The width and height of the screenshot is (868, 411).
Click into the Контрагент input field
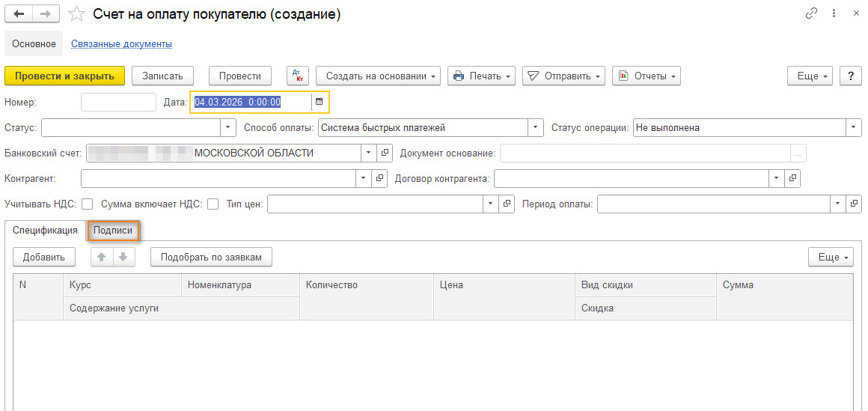[x=218, y=178]
